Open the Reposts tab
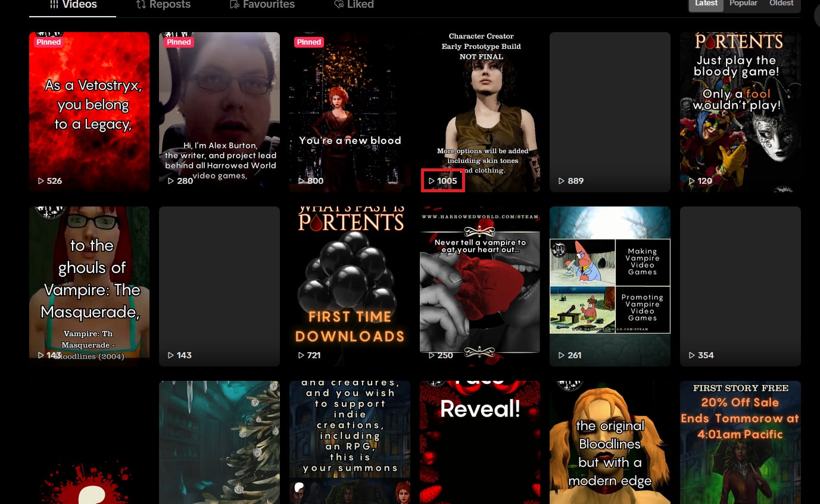 163,5
